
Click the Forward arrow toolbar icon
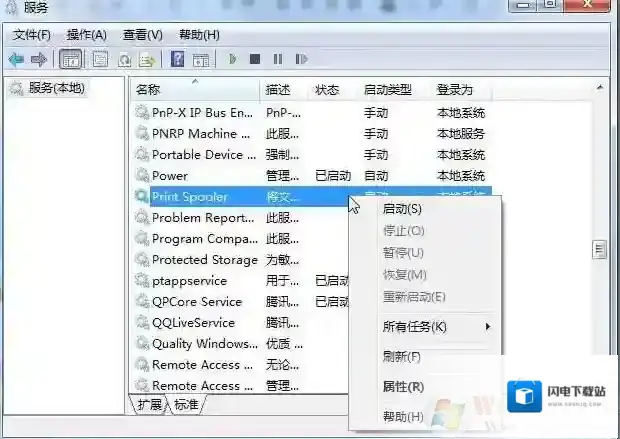pyautogui.click(x=38, y=59)
